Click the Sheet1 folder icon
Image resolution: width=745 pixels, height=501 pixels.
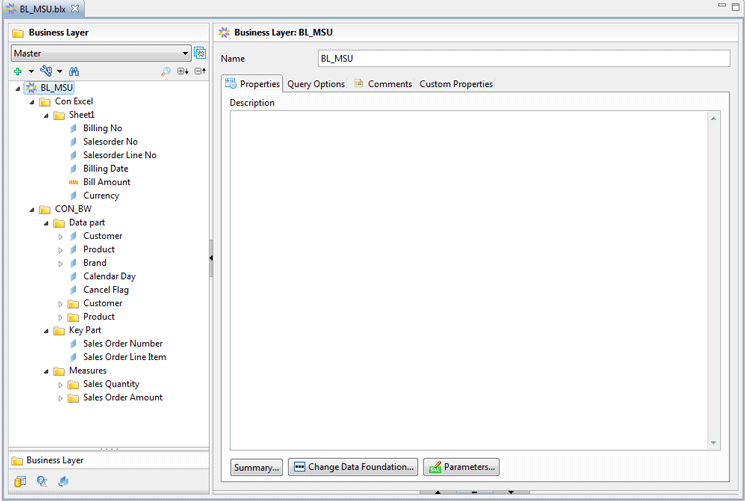coord(59,115)
